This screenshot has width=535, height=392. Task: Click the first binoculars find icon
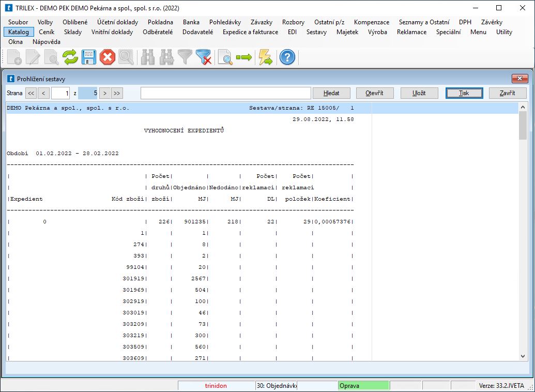coord(148,57)
